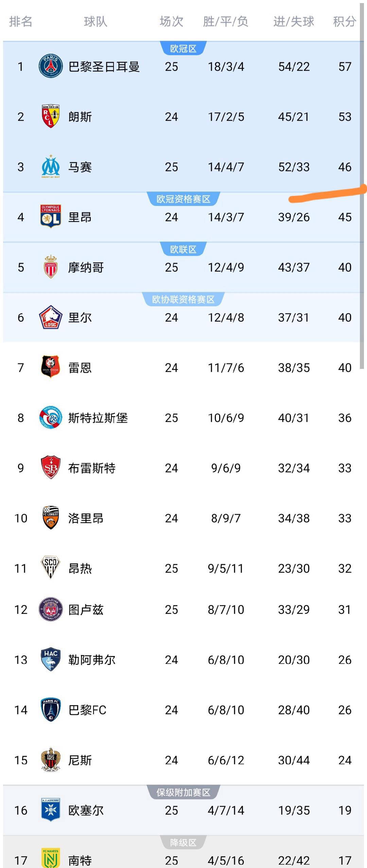Tap the Toulouse FC logo
This screenshot has width=367, height=868.
point(51,609)
